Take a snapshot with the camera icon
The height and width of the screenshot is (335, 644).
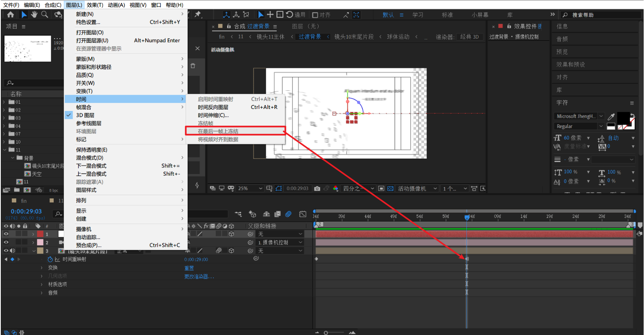[317, 189]
